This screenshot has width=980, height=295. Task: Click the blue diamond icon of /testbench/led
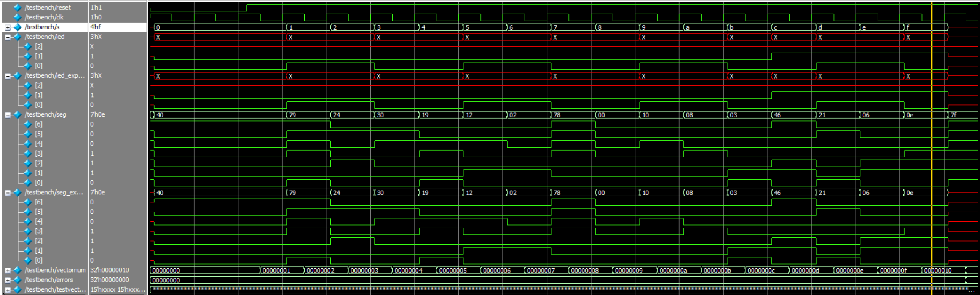pos(18,37)
